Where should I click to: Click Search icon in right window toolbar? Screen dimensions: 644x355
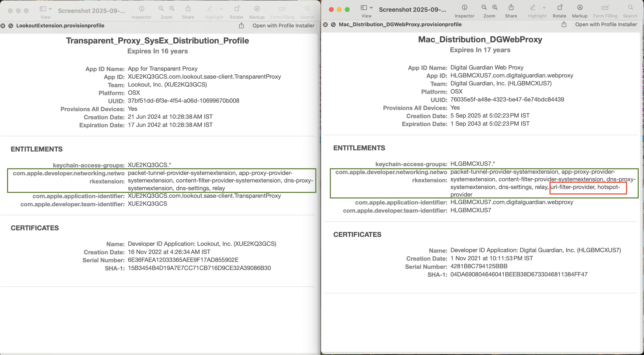[630, 8]
